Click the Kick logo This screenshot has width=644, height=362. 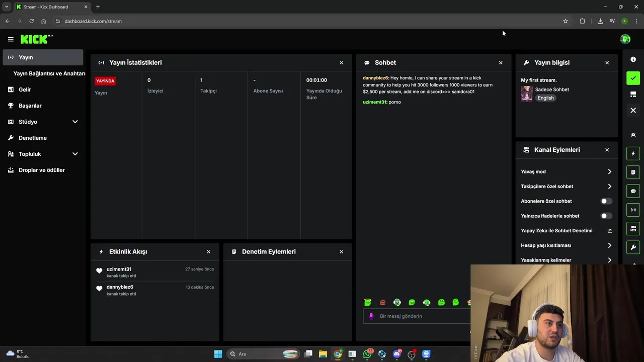pos(37,39)
